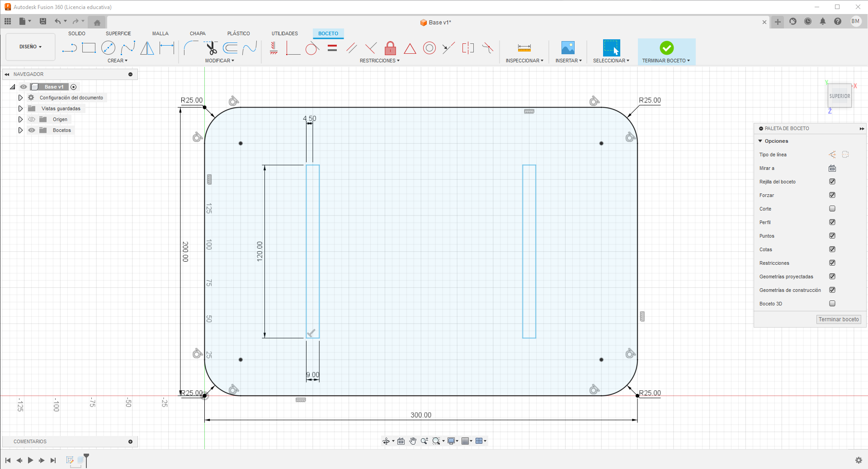
Task: Activate the Trim scissors tool
Action: [x=211, y=48]
